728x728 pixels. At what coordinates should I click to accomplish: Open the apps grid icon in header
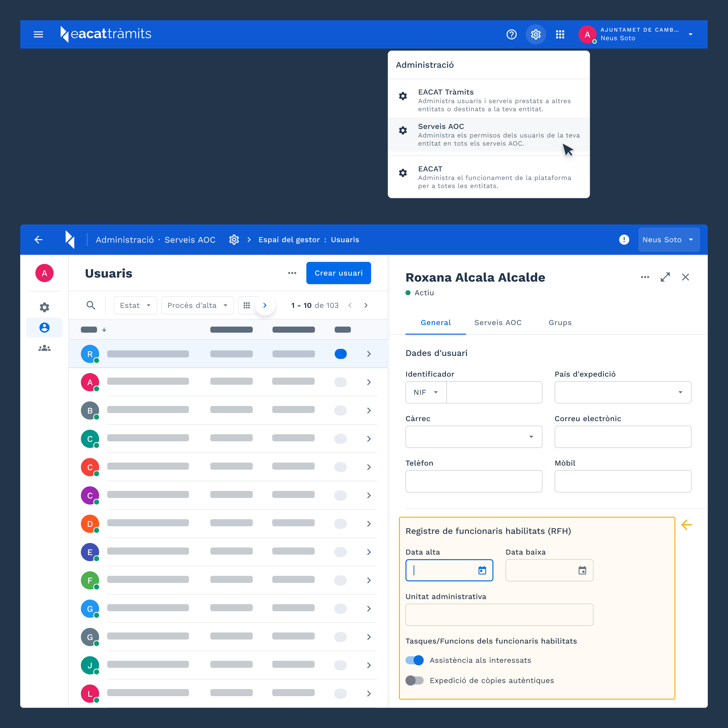(x=560, y=34)
